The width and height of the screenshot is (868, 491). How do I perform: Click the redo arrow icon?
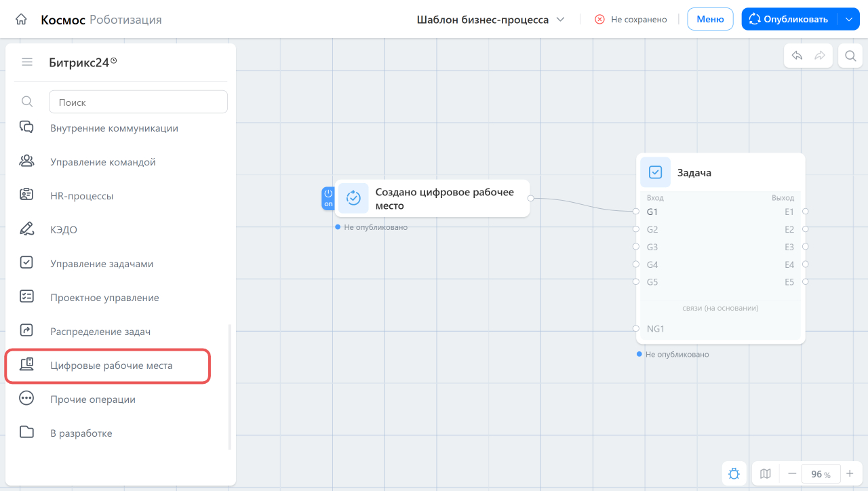pos(820,56)
